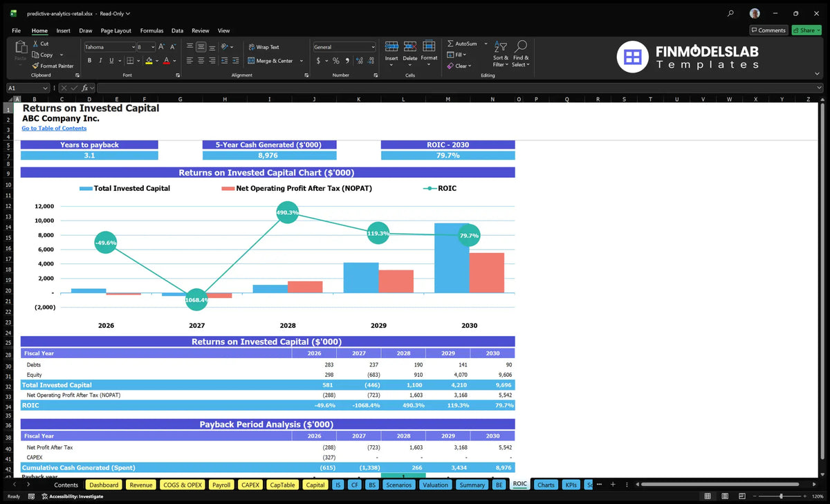830x504 pixels.
Task: Click the Comments button
Action: [x=768, y=30]
